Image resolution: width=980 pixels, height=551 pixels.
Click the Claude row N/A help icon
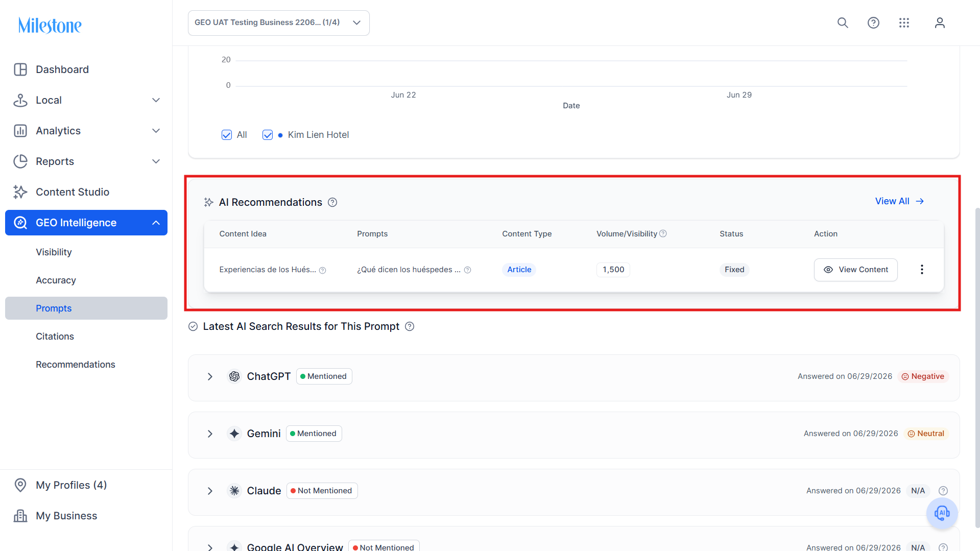pyautogui.click(x=943, y=491)
